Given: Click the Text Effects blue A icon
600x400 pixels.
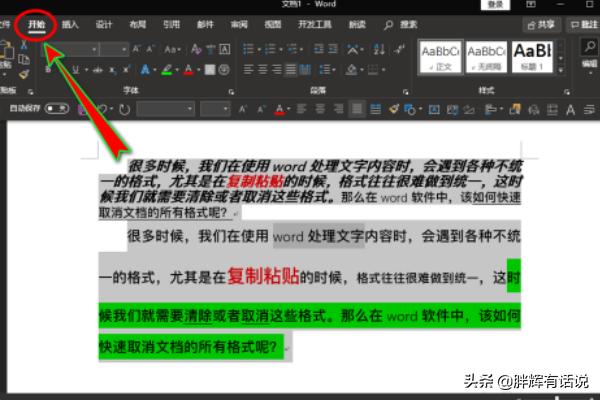Looking at the screenshot, I should pos(145,70).
